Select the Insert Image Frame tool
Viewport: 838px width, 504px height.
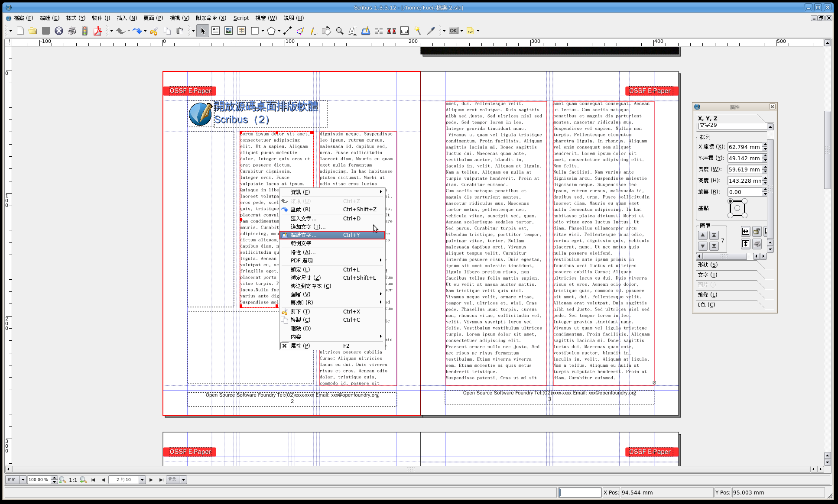(x=229, y=31)
